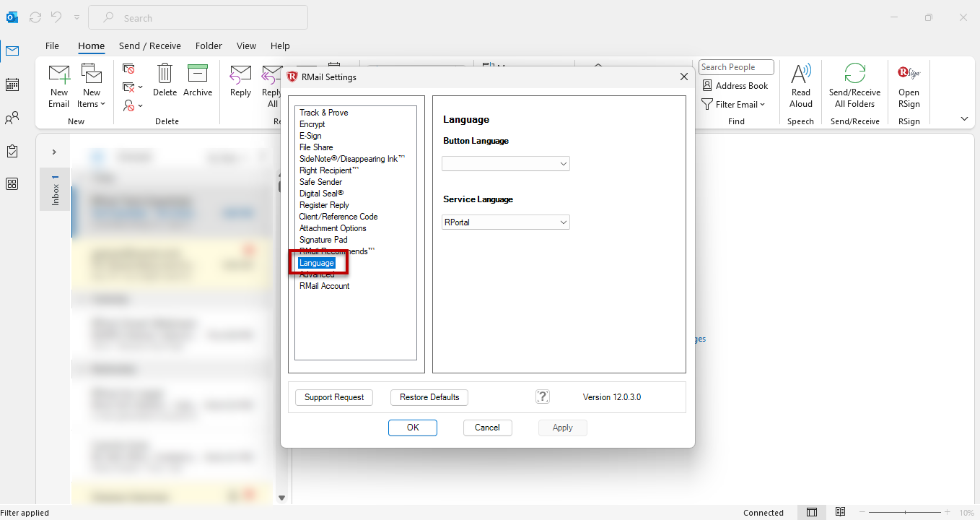The image size is (980, 520).
Task: Open the Service Language RPortal dropdown
Action: click(x=506, y=222)
